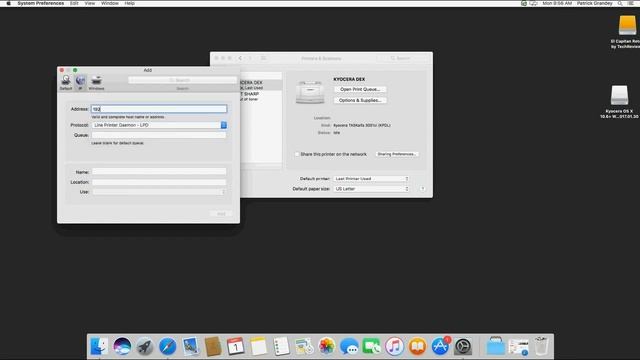This screenshot has height=360, width=640.
Task: Open the Use driver dropdown
Action: (159, 192)
